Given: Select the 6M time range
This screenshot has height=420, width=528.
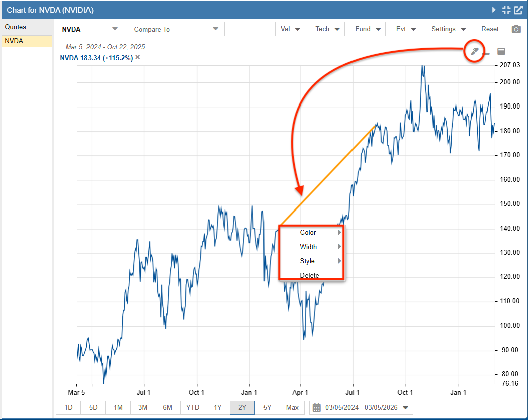Looking at the screenshot, I should tap(167, 408).
